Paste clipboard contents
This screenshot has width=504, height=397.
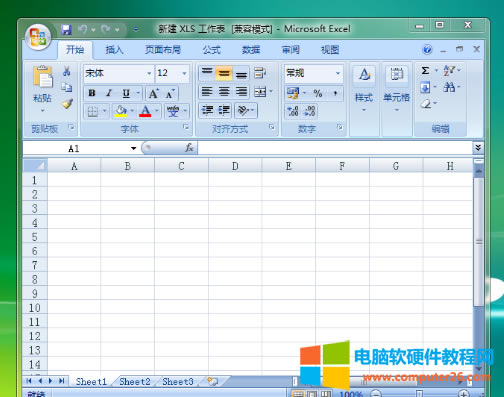(42, 78)
